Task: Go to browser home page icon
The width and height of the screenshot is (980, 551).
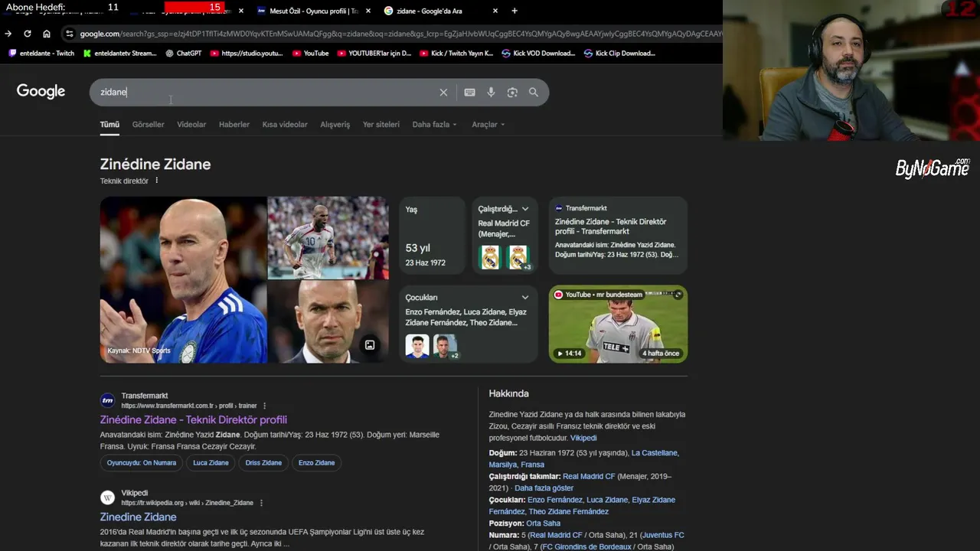Action: tap(47, 34)
